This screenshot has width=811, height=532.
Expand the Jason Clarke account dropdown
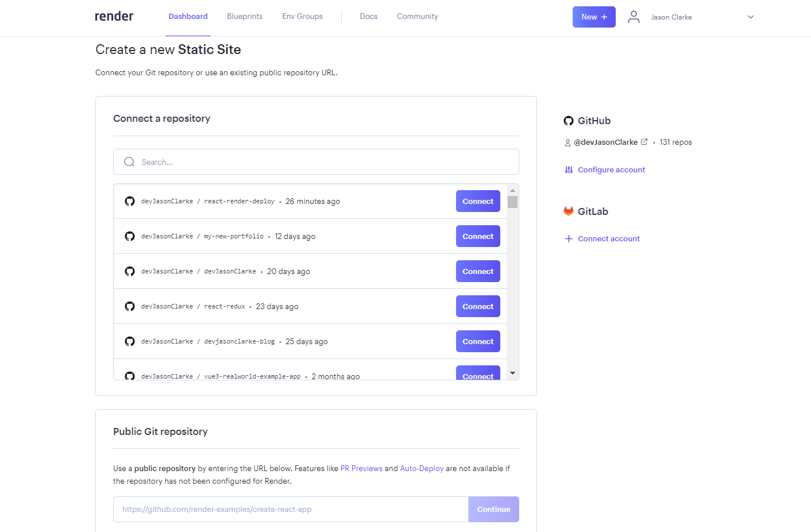coord(750,17)
